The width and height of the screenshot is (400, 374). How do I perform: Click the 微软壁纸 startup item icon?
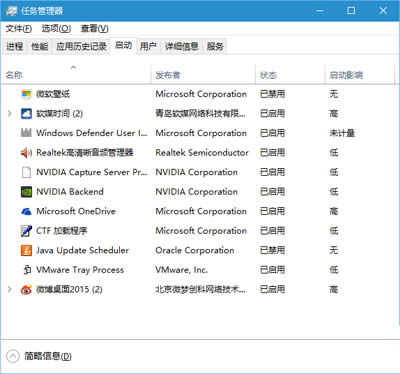click(x=26, y=94)
